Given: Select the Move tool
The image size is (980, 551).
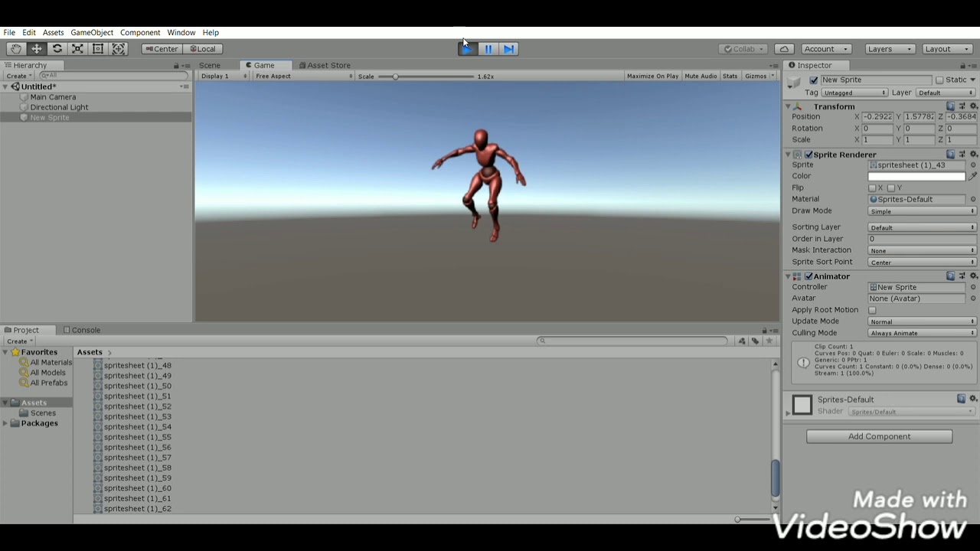Looking at the screenshot, I should [37, 49].
